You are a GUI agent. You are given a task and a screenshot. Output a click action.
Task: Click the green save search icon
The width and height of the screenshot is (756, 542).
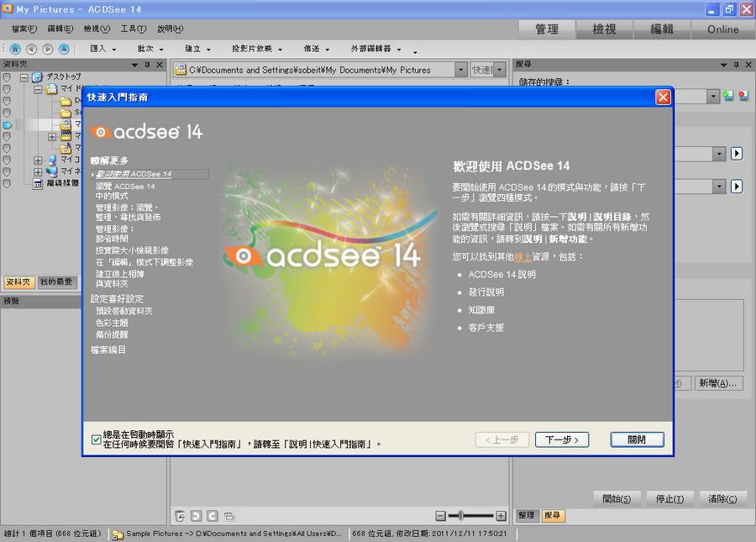[x=728, y=96]
